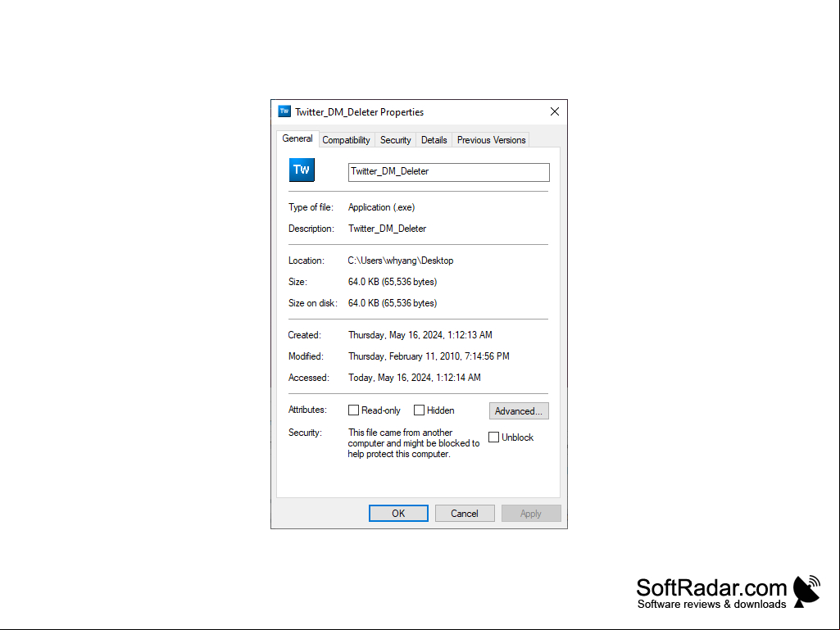Confirm with the OK button
This screenshot has width=840, height=630.
[x=398, y=513]
